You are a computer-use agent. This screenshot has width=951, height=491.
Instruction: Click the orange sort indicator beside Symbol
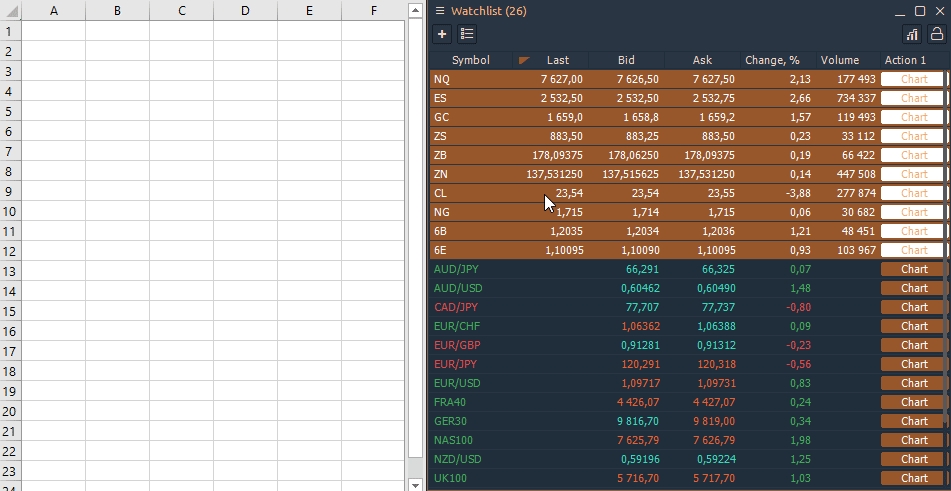[524, 61]
